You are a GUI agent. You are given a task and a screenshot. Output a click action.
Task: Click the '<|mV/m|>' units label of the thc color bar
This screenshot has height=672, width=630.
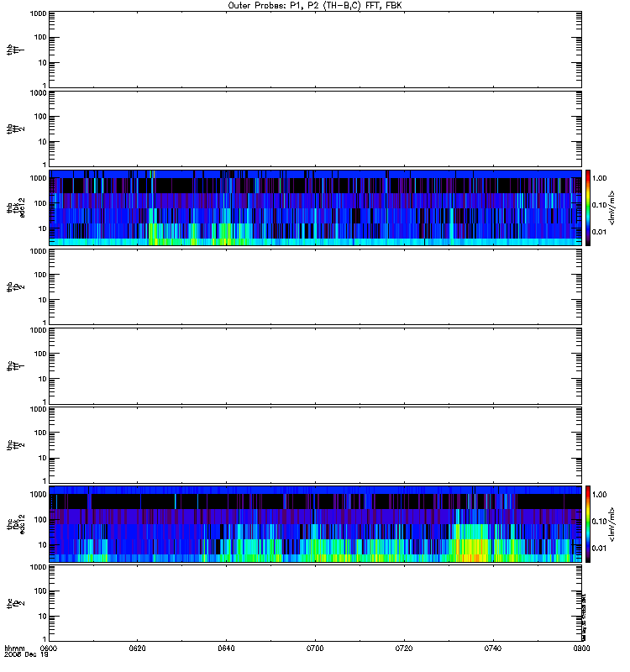[x=612, y=524]
